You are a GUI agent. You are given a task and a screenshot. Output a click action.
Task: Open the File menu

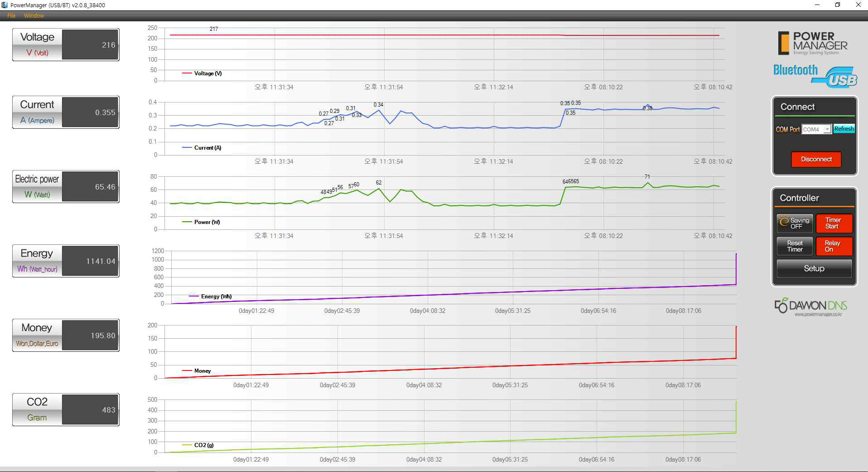(11, 16)
